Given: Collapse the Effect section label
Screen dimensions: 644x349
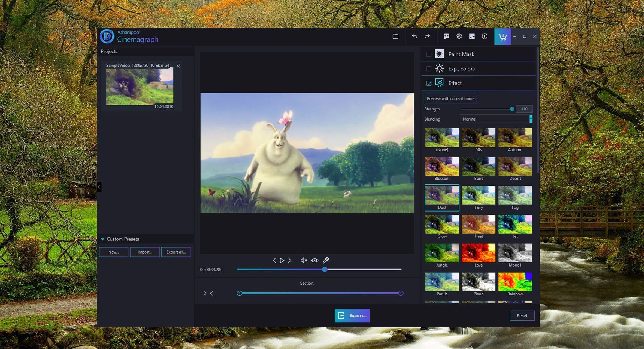Looking at the screenshot, I should click(455, 83).
